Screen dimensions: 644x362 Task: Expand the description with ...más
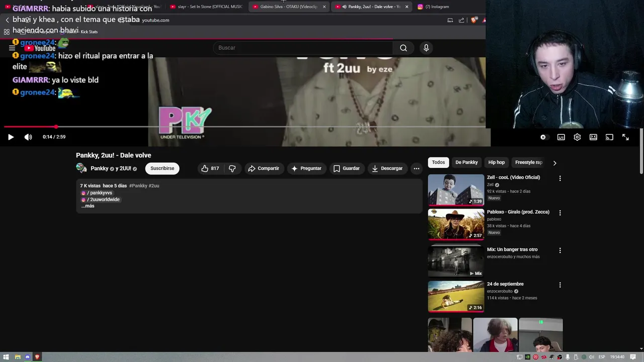[88, 206]
